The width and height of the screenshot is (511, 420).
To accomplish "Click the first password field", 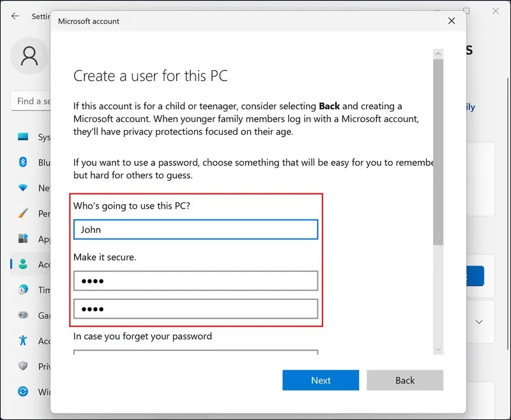I will [195, 281].
